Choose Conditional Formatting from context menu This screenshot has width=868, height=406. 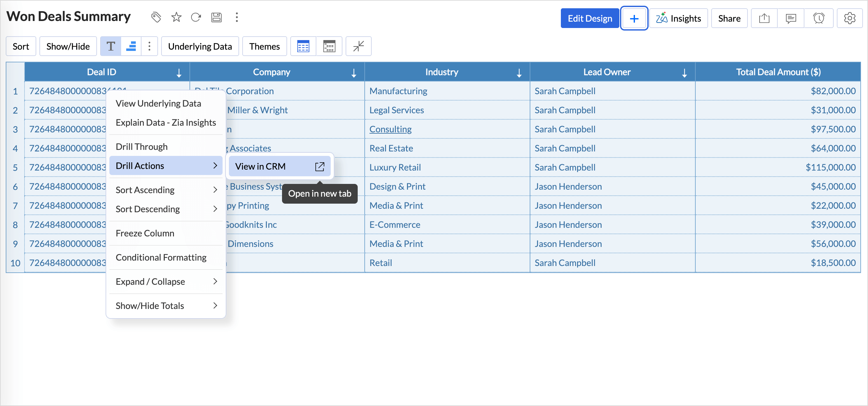pos(161,257)
